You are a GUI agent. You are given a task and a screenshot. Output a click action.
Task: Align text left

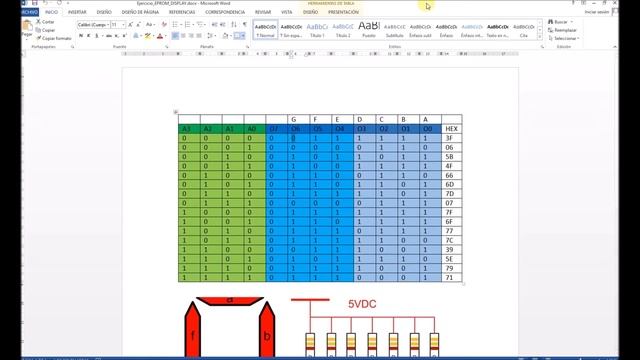tap(175, 36)
